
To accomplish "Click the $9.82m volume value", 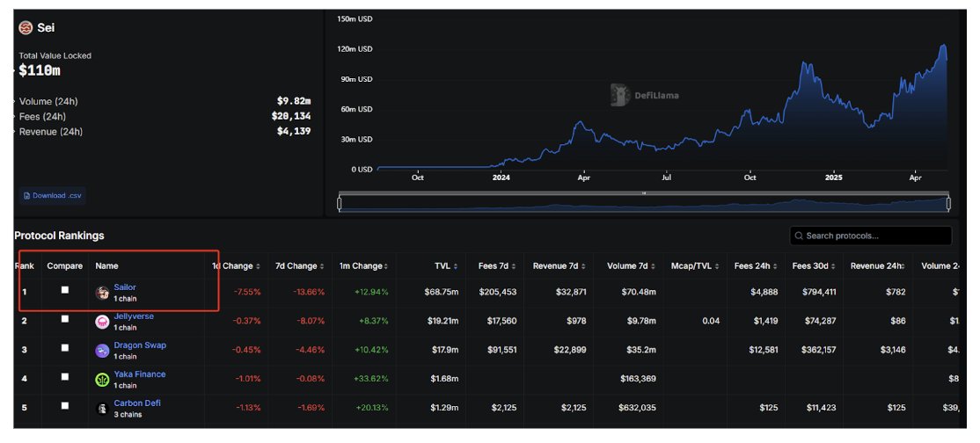I will (294, 100).
